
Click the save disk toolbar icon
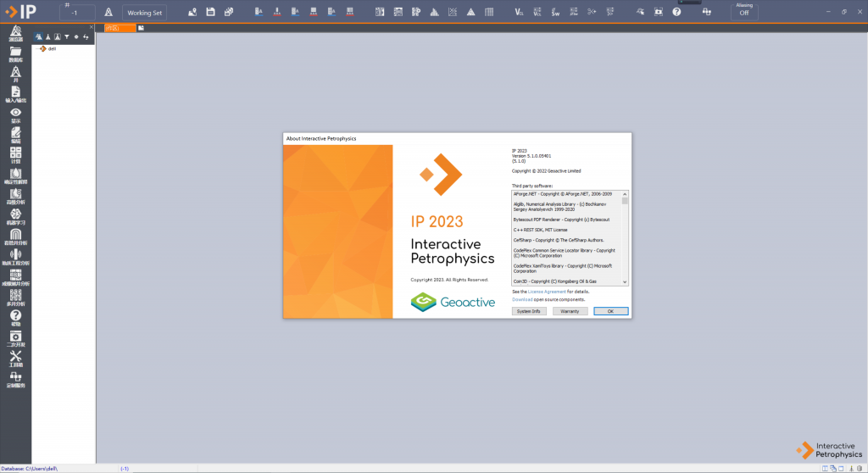click(210, 12)
